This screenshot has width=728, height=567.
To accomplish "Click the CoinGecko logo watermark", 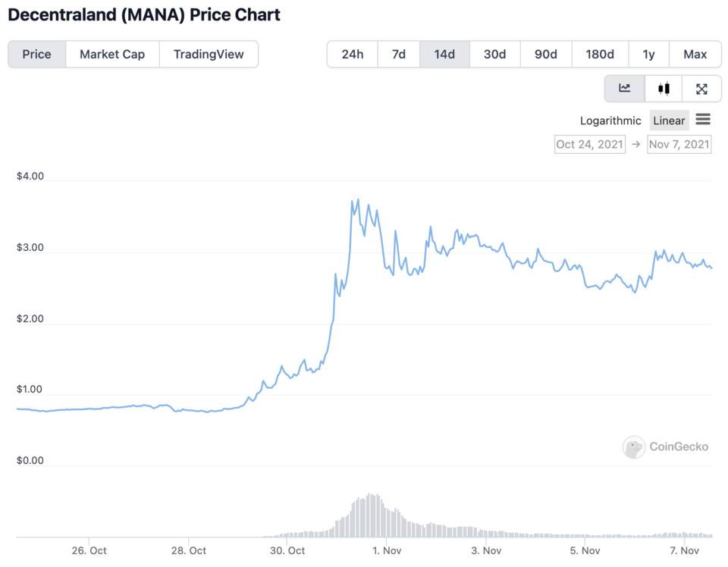I will [665, 446].
